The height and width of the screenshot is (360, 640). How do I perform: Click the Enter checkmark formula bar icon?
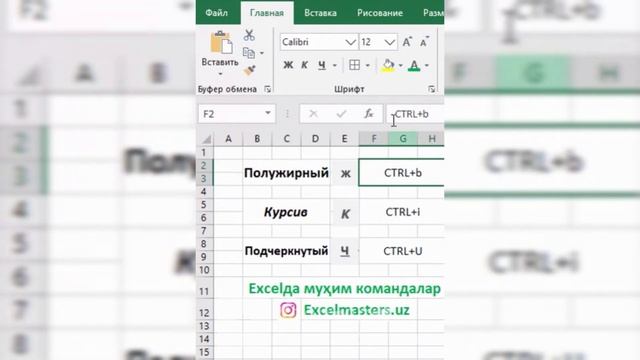[341, 114]
